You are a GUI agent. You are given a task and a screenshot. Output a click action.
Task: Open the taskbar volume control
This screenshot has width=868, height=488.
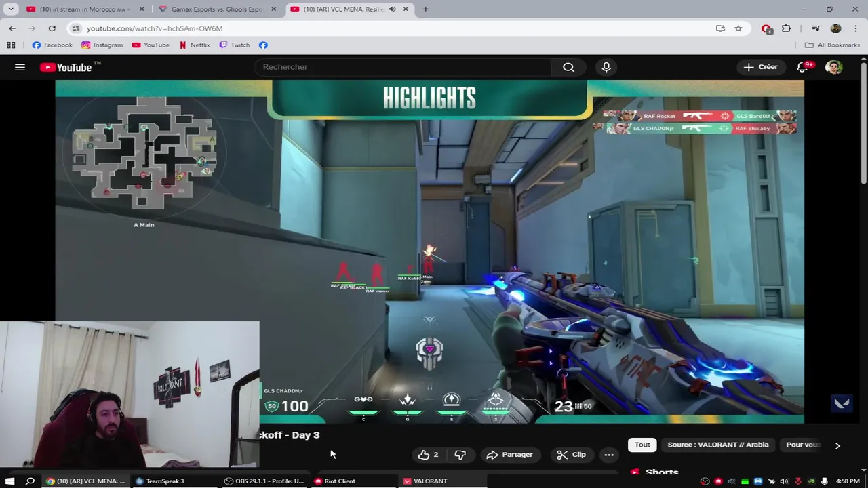click(x=784, y=481)
